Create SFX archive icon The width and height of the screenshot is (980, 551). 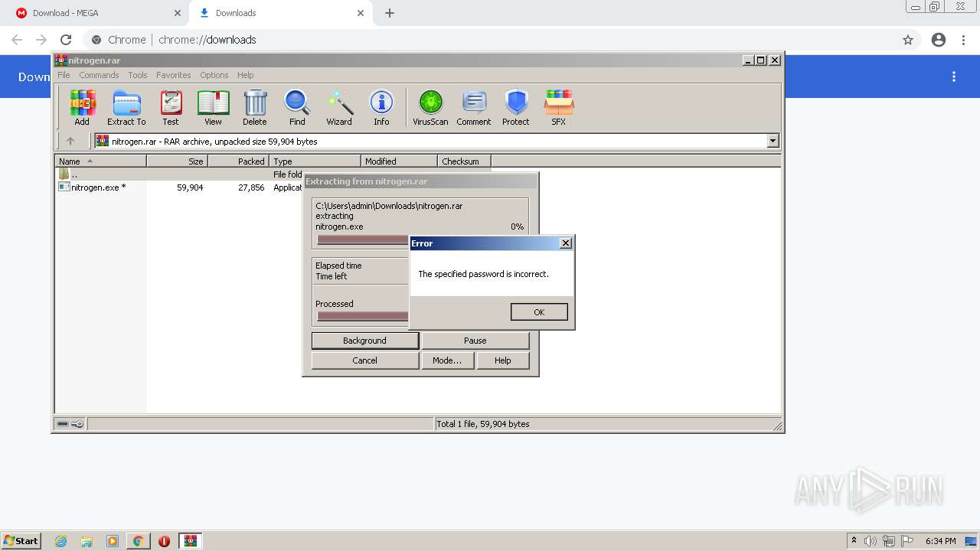coord(559,107)
